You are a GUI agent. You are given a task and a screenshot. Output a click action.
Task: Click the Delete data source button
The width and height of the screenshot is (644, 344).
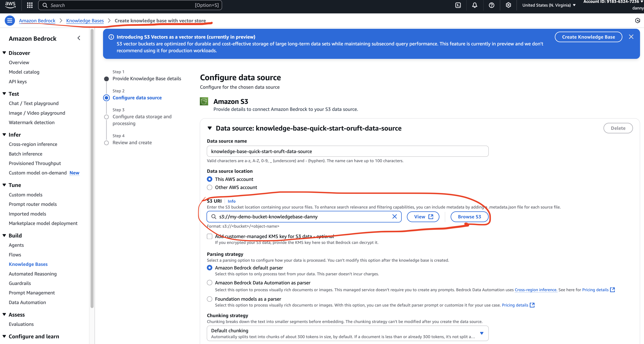tap(618, 128)
